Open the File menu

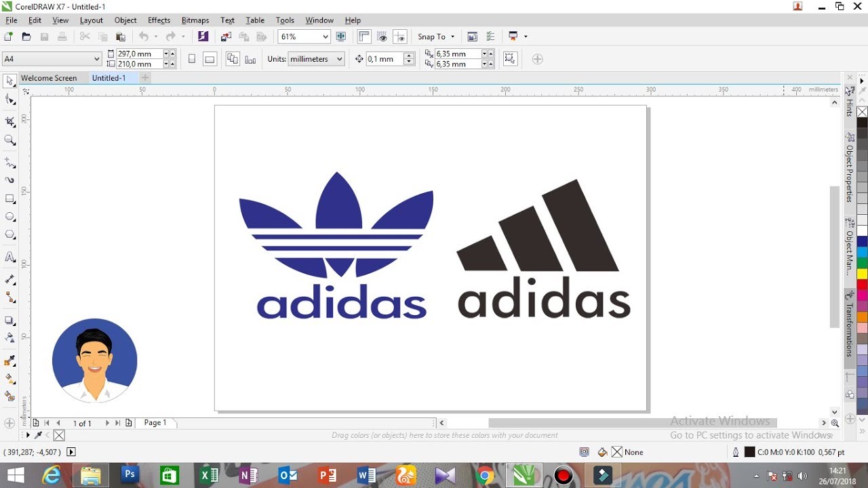pos(12,20)
